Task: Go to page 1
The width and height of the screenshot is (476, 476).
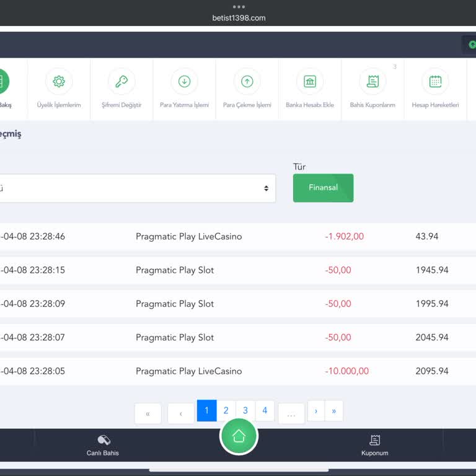Action: [x=207, y=410]
